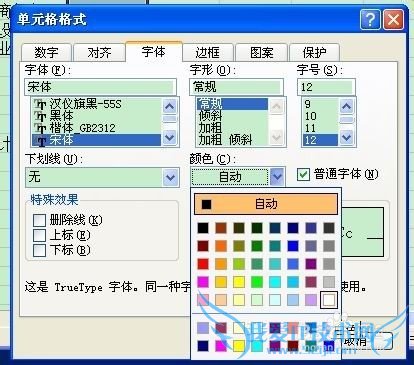Expand the 下划线 underline dropdown

(x=170, y=177)
